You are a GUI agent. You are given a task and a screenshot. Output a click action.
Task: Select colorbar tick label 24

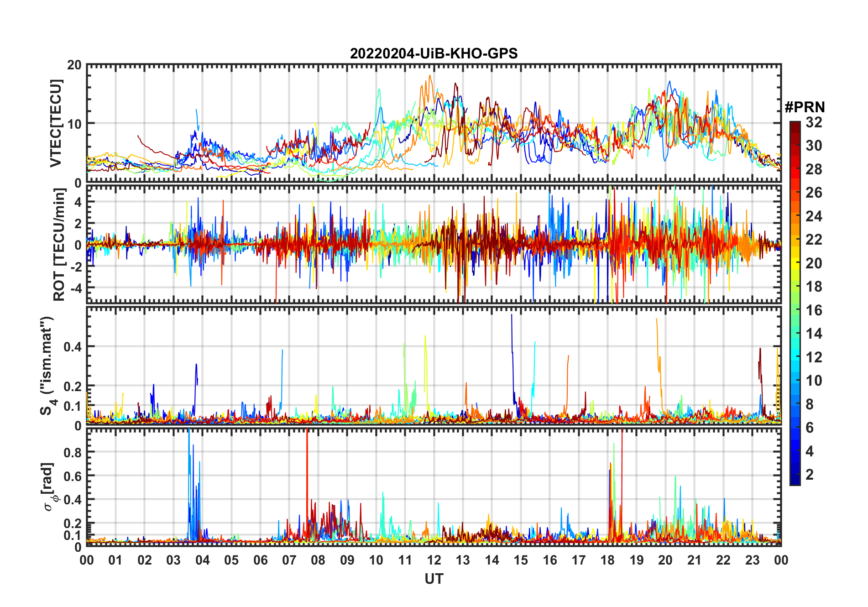point(814,216)
